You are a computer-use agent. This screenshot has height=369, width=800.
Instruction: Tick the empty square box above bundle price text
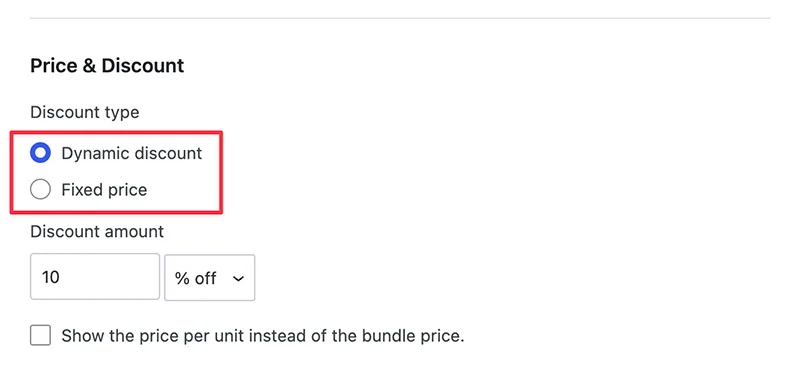click(40, 336)
